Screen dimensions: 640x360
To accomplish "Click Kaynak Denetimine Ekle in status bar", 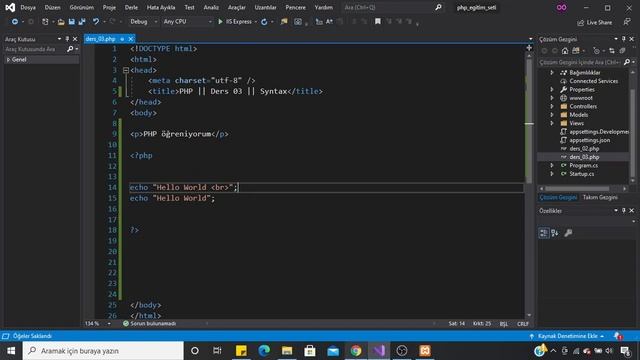I will click(567, 336).
